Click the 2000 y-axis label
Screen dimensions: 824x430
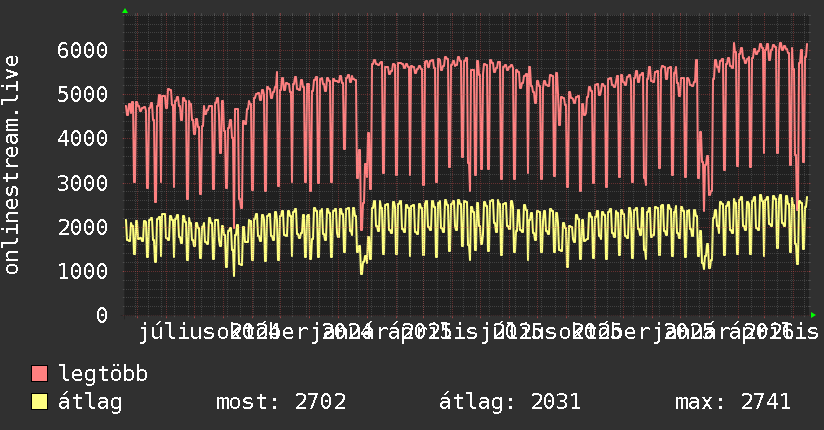tap(83, 227)
